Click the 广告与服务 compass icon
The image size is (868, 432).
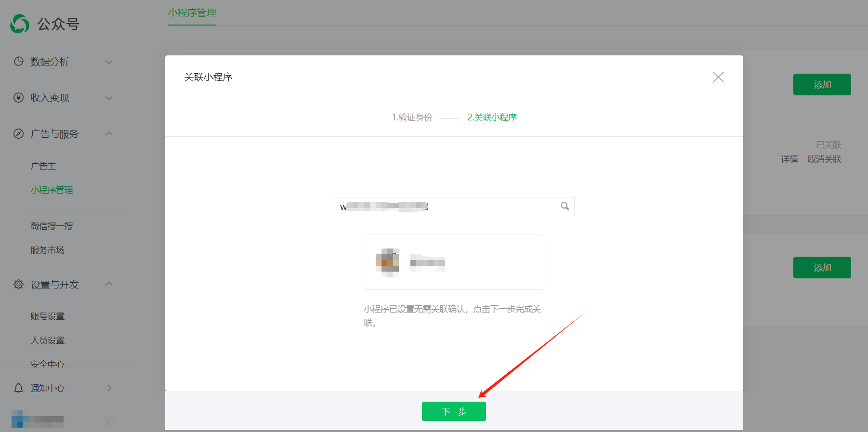(19, 134)
